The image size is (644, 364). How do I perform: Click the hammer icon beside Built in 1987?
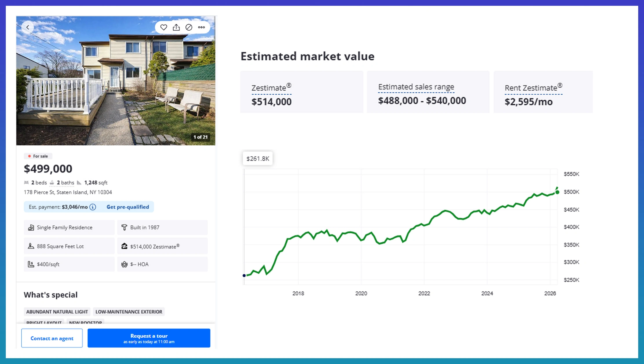point(125,227)
